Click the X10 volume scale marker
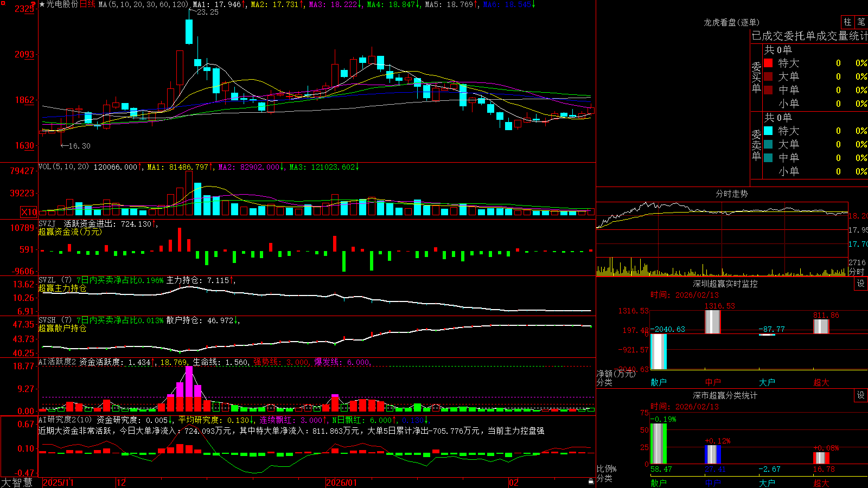This screenshot has height=488, width=868. coord(29,212)
